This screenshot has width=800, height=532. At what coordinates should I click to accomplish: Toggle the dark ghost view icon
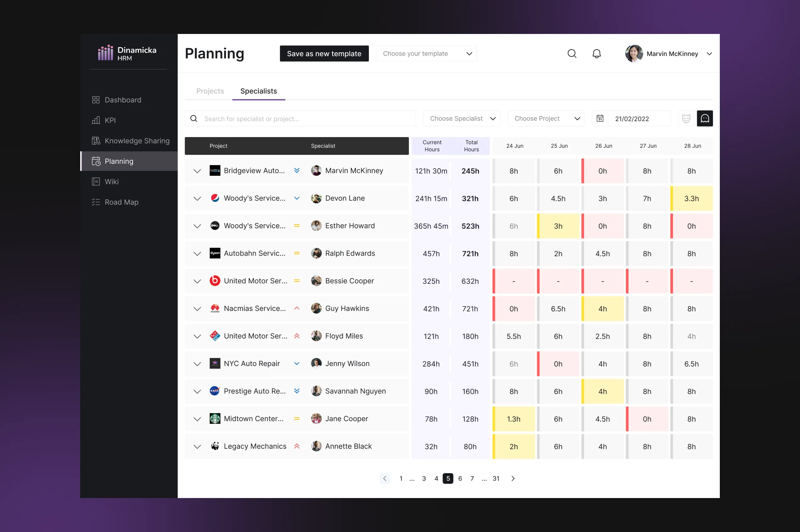(x=705, y=119)
